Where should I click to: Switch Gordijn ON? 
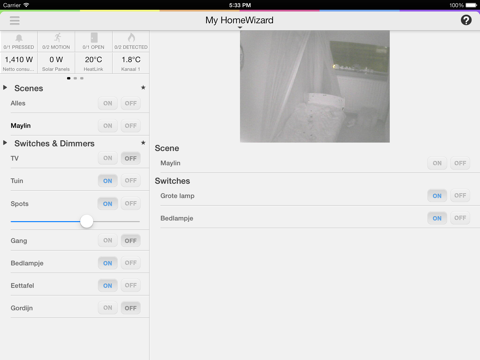point(108,308)
